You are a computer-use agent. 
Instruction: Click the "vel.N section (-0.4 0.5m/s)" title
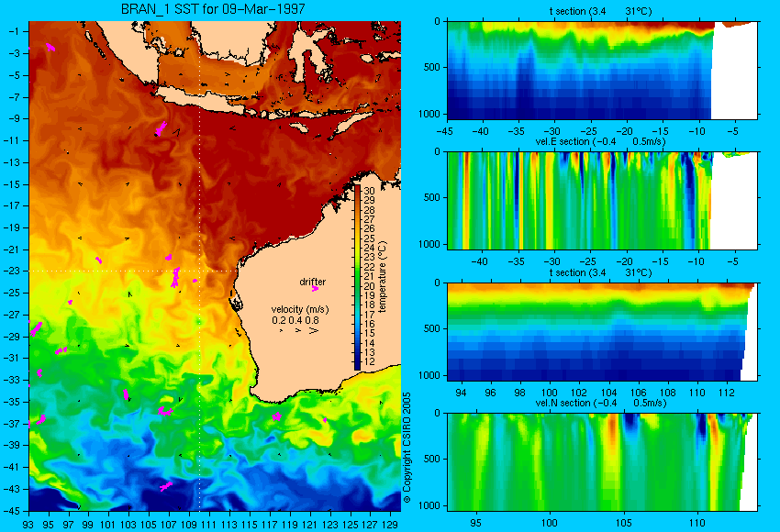click(x=600, y=403)
